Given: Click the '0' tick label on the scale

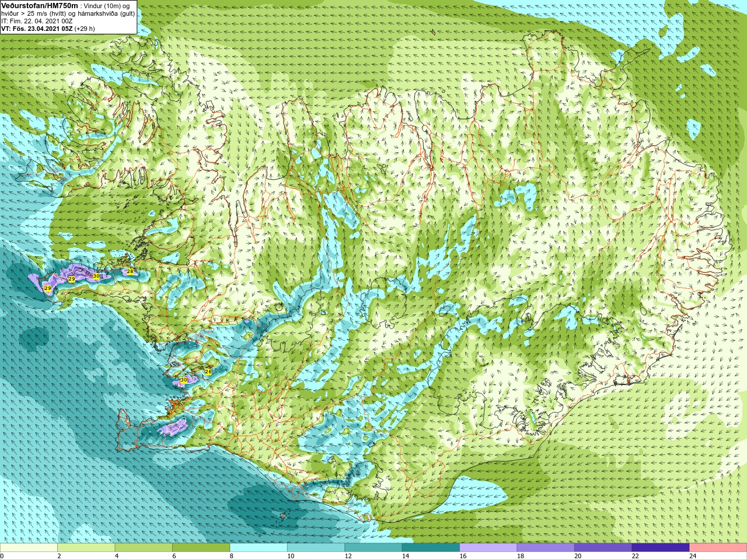Looking at the screenshot, I should pos(2,556).
